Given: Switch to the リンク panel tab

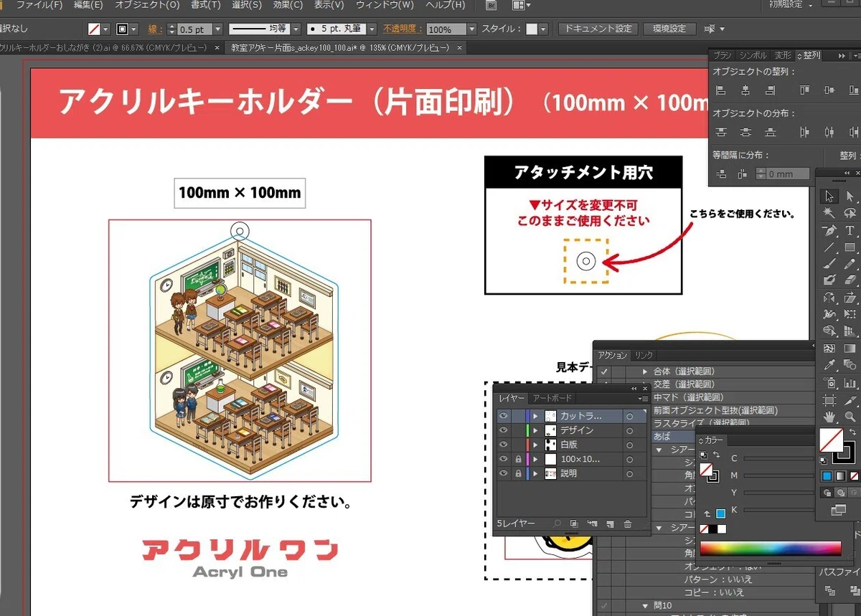Looking at the screenshot, I should (x=644, y=355).
